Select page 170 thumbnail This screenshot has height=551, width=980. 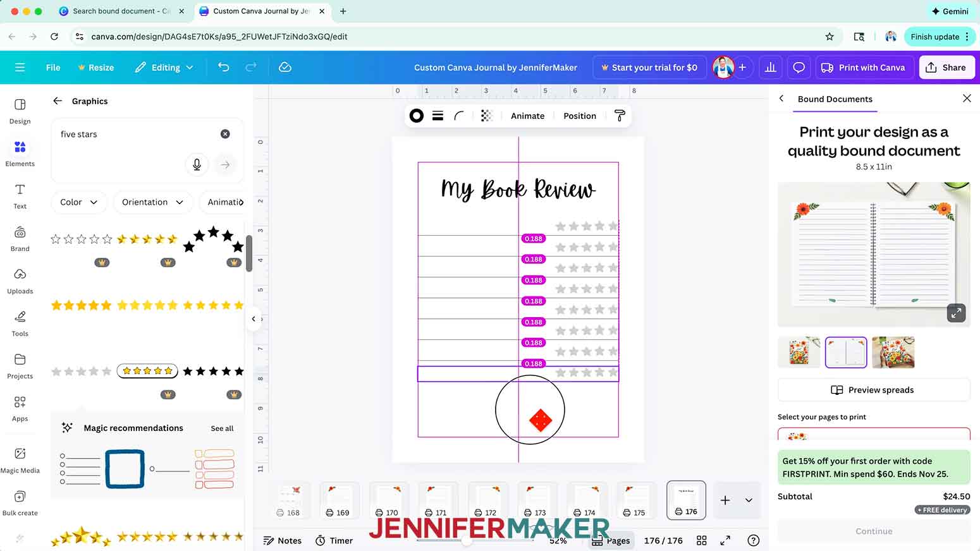[x=388, y=499]
